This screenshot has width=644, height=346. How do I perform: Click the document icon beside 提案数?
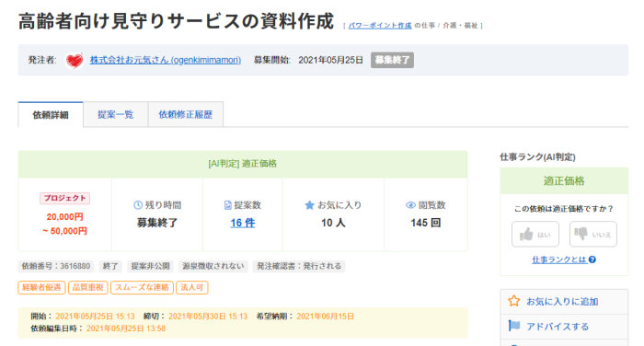pyautogui.click(x=228, y=205)
